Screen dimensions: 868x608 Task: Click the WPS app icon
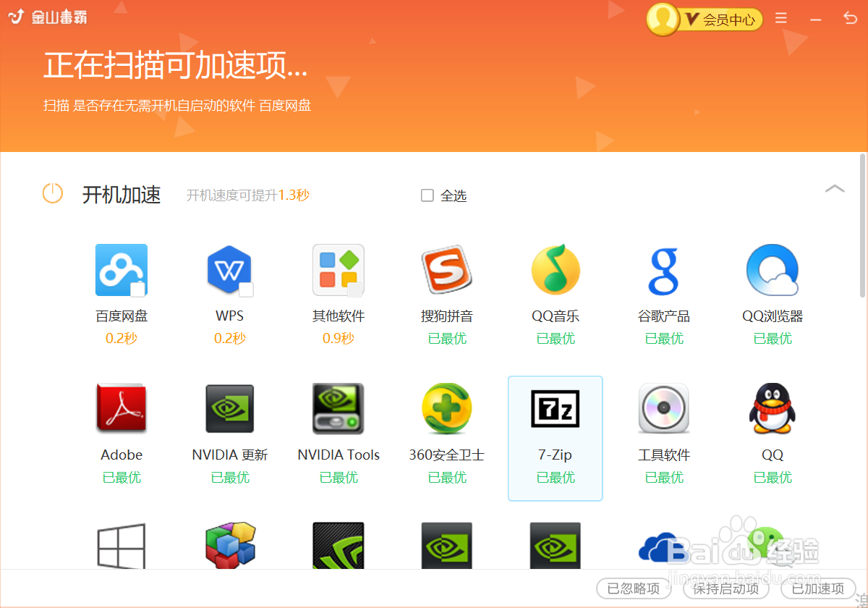(230, 270)
